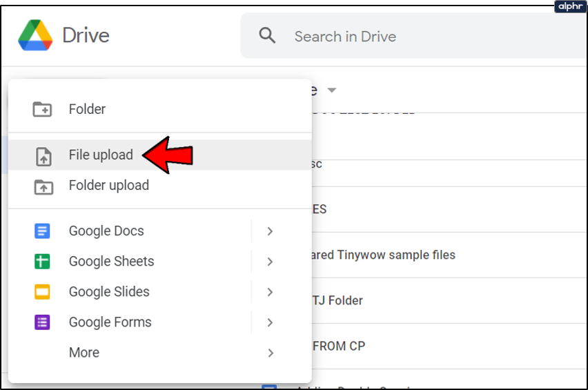
Task: Open the FROM CP folder row
Action: 449,346
